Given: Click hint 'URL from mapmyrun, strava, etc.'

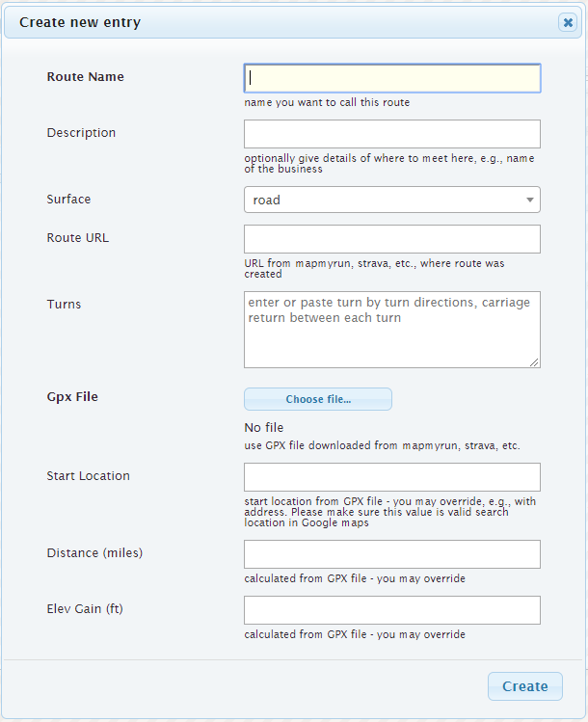Looking at the screenshot, I should pos(374,268).
